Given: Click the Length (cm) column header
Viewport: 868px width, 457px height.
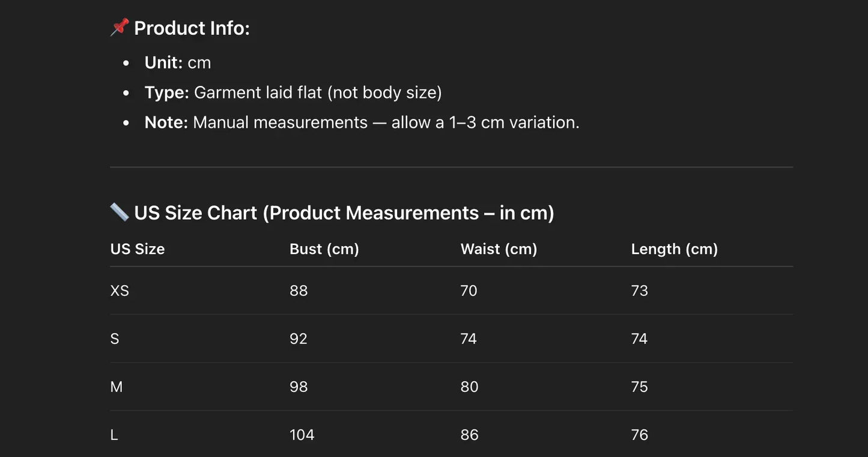Looking at the screenshot, I should 674,249.
